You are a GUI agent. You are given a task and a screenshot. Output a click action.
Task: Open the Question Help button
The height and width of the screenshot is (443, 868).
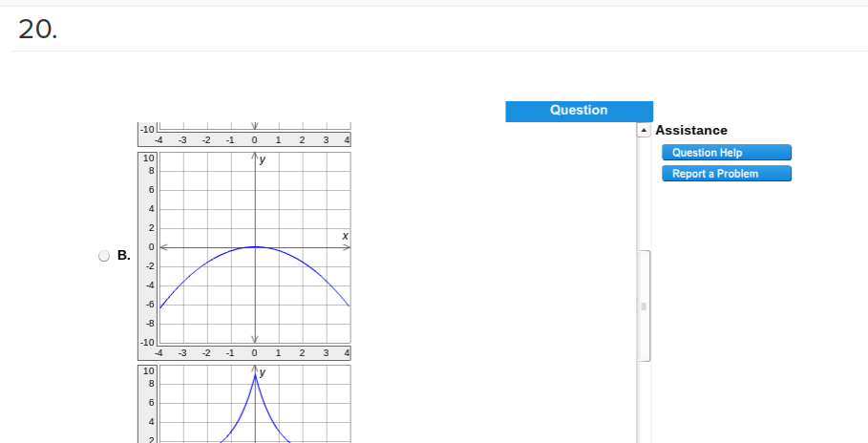(x=727, y=153)
